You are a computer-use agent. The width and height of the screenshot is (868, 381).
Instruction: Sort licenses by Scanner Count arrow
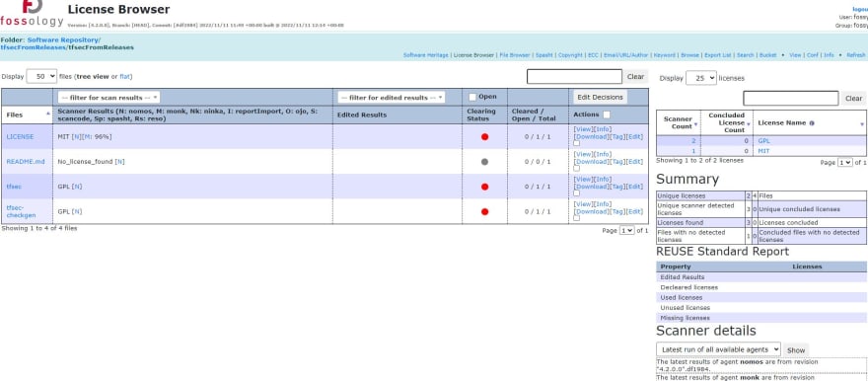[695, 124]
